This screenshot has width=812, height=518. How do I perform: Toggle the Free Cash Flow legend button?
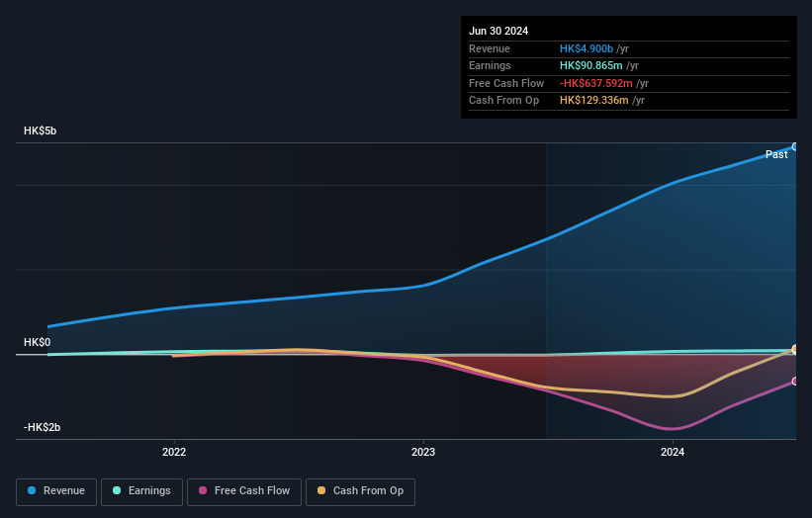click(x=244, y=491)
